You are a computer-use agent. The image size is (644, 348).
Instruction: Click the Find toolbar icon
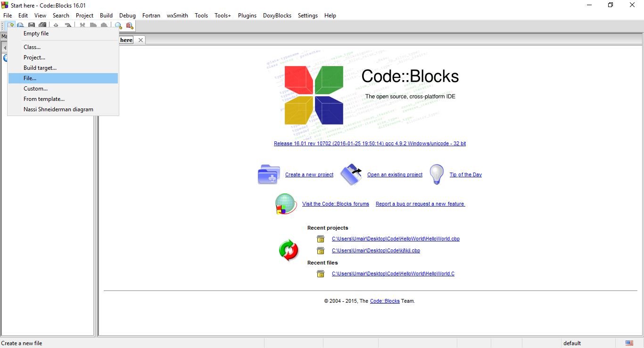click(118, 26)
